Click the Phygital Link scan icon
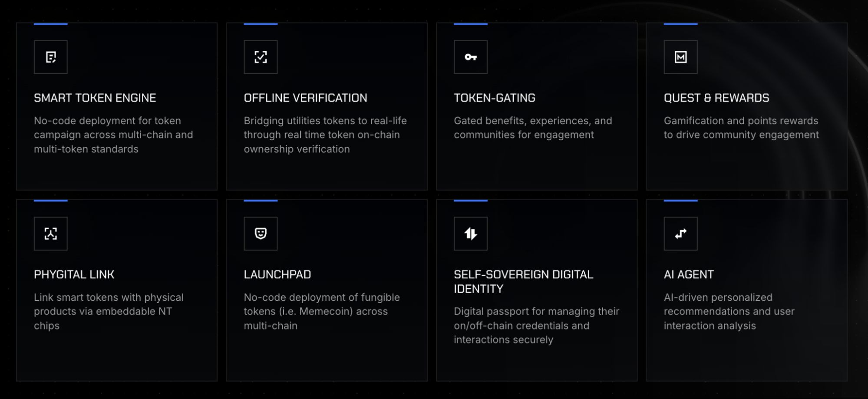This screenshot has height=399, width=868. [51, 234]
